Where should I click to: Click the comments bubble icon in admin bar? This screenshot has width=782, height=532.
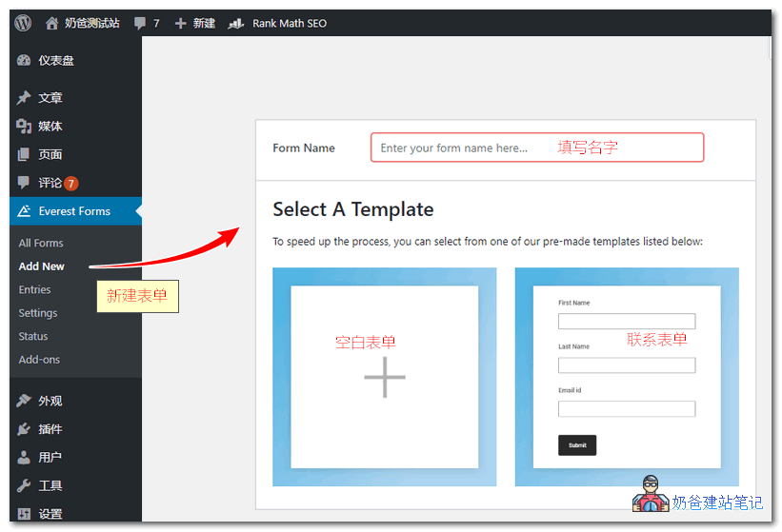(x=141, y=23)
